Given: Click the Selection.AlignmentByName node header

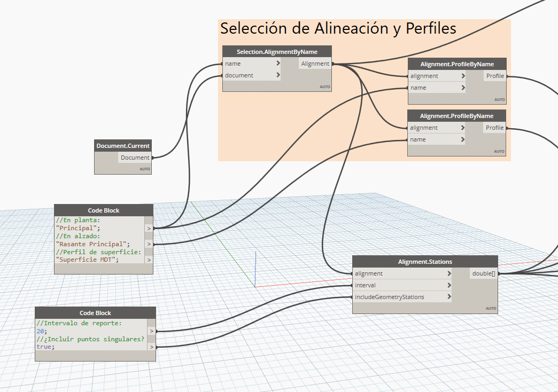Looking at the screenshot, I should [x=277, y=52].
